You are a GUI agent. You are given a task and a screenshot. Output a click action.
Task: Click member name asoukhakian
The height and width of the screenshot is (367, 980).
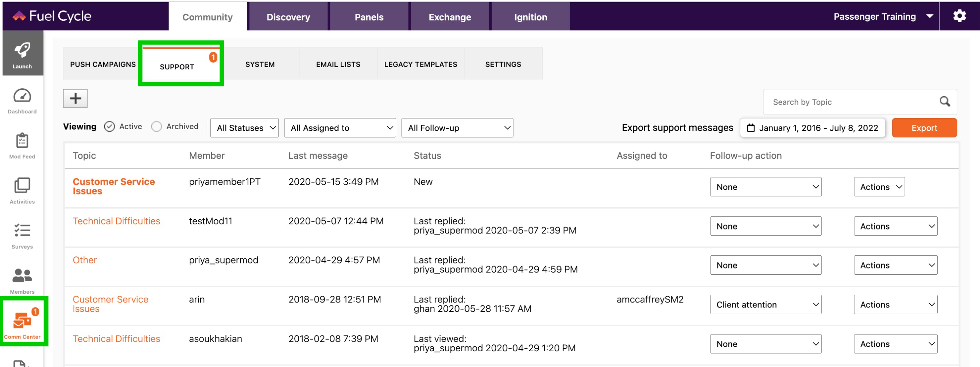(215, 339)
